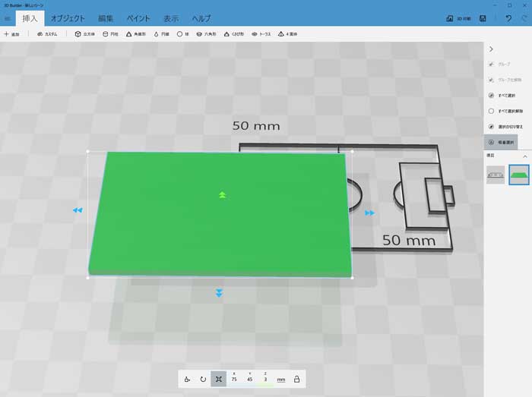Open the ヘルプ tab
This screenshot has width=532, height=397.
coord(201,18)
